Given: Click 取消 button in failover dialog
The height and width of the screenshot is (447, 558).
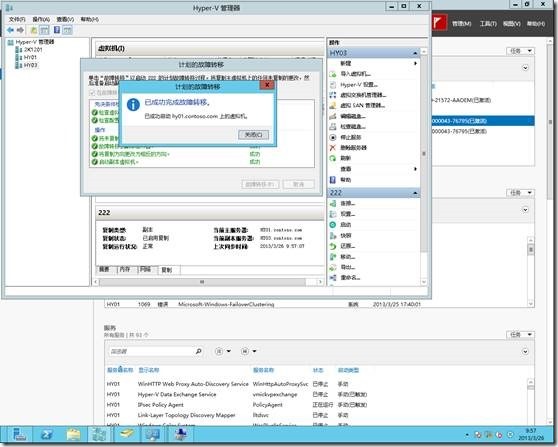Looking at the screenshot, I should click(299, 184).
